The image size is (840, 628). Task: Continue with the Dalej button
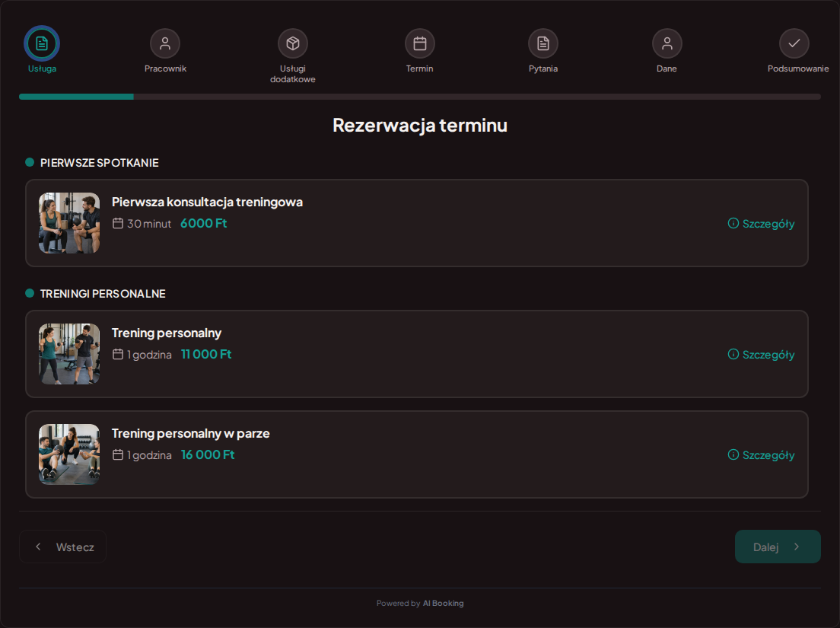(778, 547)
